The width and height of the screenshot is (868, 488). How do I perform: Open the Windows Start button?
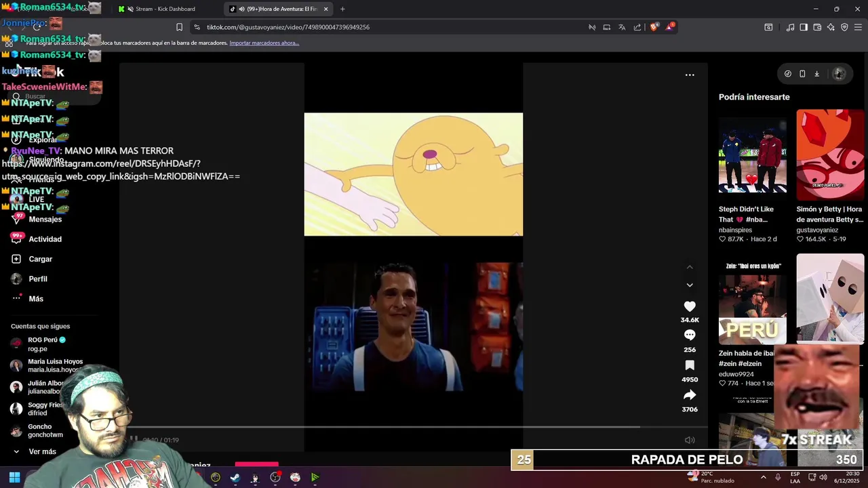(x=14, y=477)
